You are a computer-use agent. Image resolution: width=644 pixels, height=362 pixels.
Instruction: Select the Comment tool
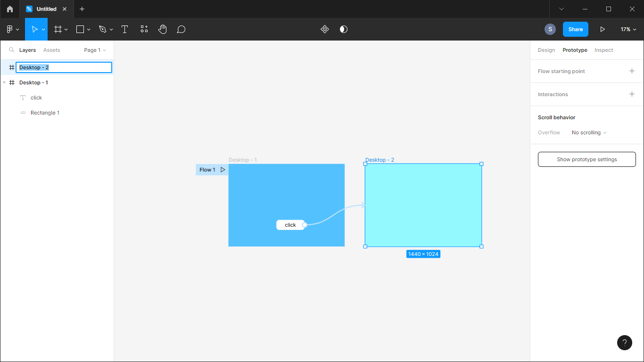[x=181, y=29]
